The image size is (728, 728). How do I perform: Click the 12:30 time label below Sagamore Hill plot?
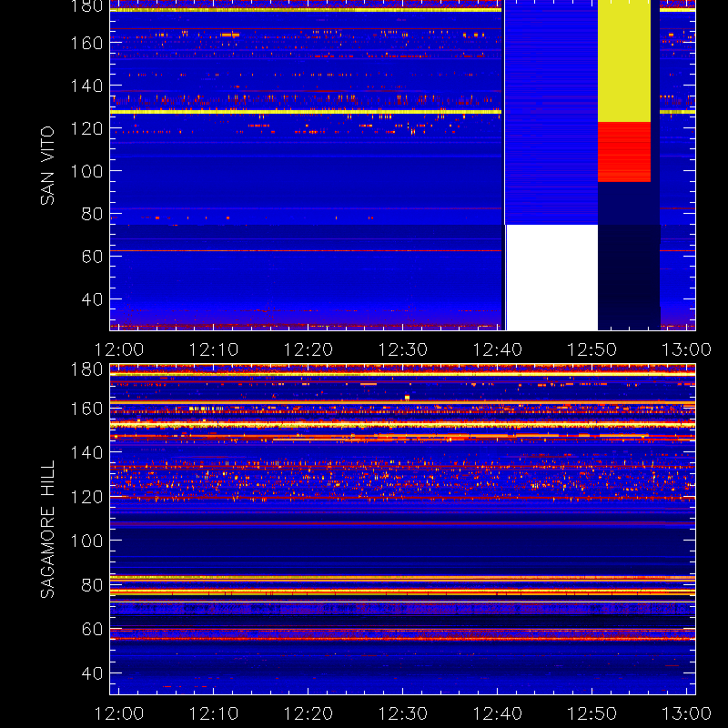[402, 713]
